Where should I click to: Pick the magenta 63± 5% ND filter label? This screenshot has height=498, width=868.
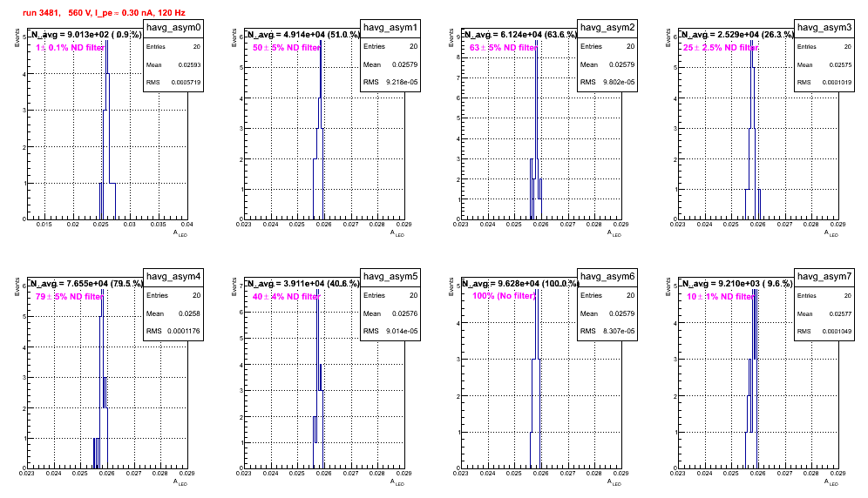click(x=504, y=48)
